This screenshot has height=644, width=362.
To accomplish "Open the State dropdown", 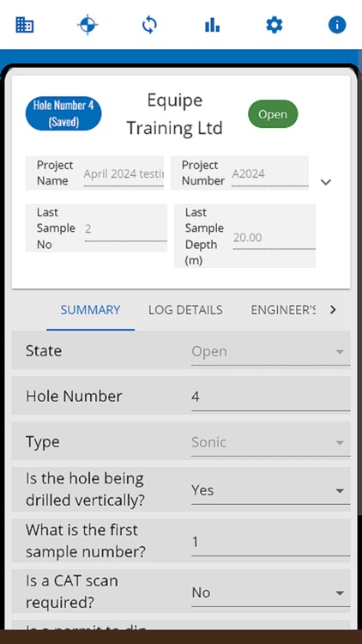I will (270, 352).
